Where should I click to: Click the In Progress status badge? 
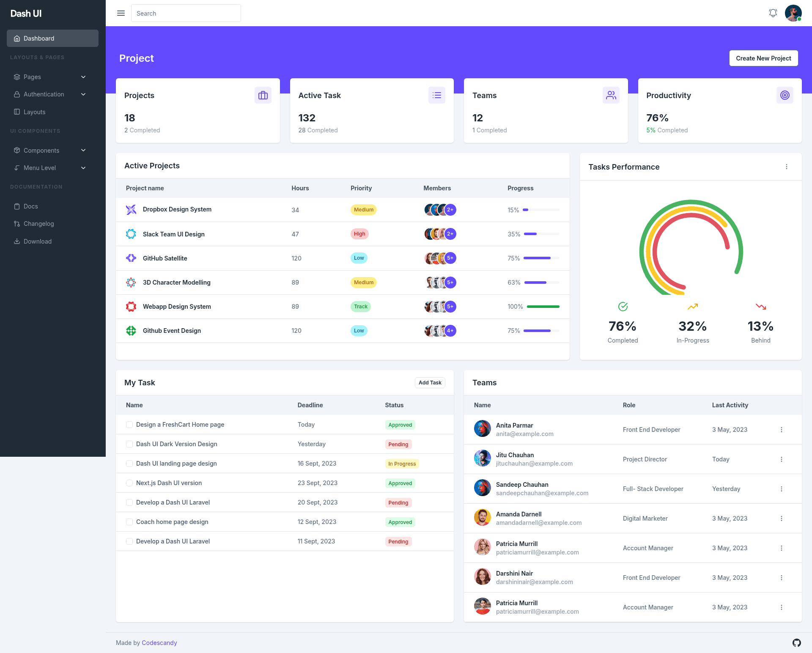coord(402,464)
